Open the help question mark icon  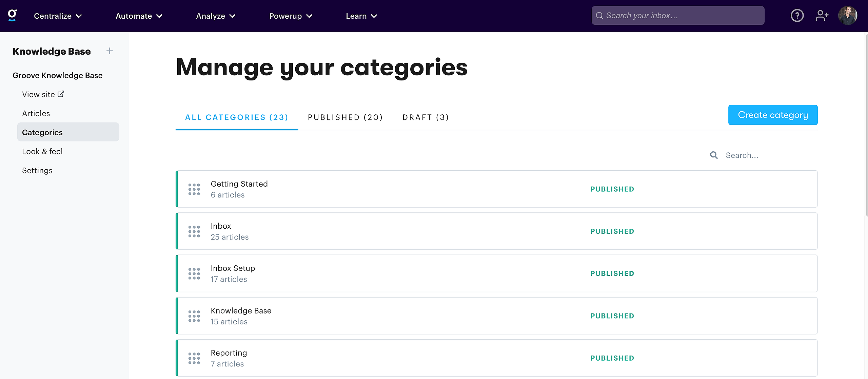click(797, 16)
